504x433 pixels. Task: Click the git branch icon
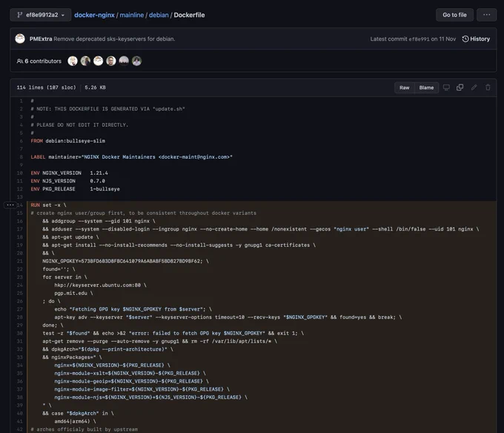click(x=19, y=15)
